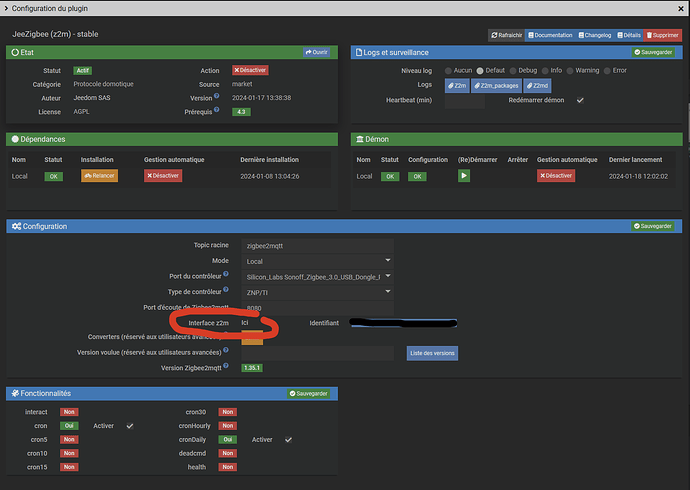The height and width of the screenshot is (490, 690).
Task: Close the plugin configuration dialog
Action: coord(680,8)
